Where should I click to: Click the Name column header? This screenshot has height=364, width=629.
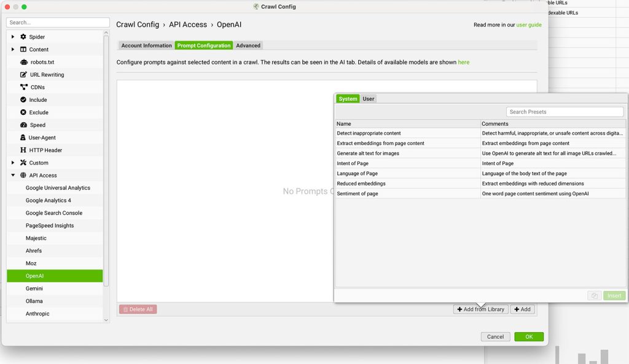(408, 124)
